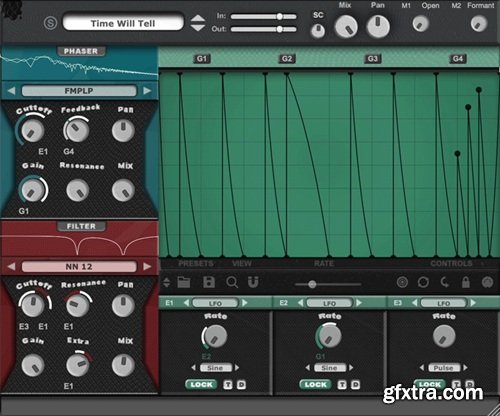
Task: Click E3 modulator previous arrow
Action: point(414,303)
